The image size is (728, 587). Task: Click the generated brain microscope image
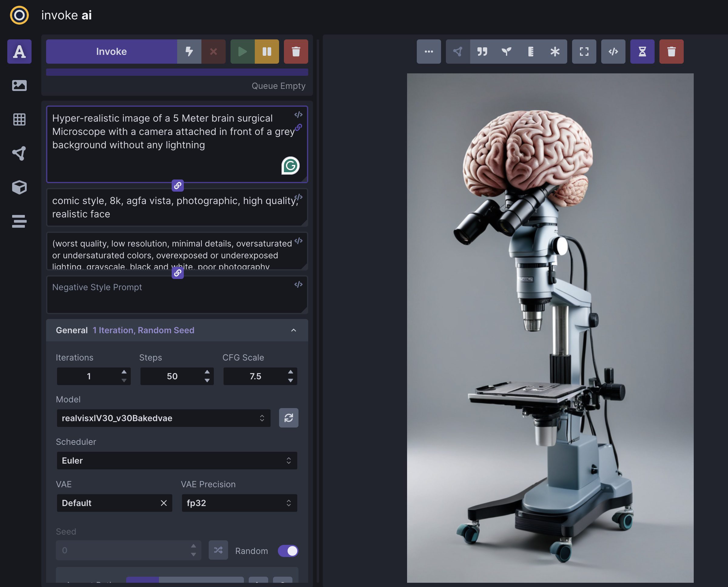coord(550,328)
